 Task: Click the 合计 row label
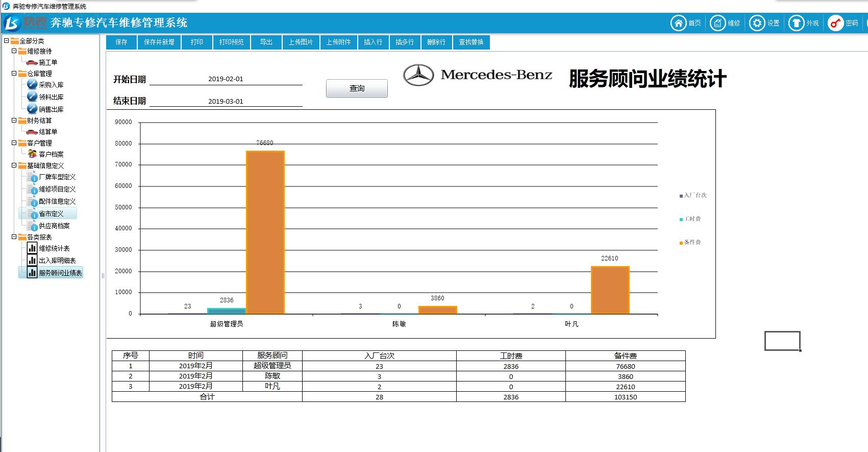click(207, 397)
